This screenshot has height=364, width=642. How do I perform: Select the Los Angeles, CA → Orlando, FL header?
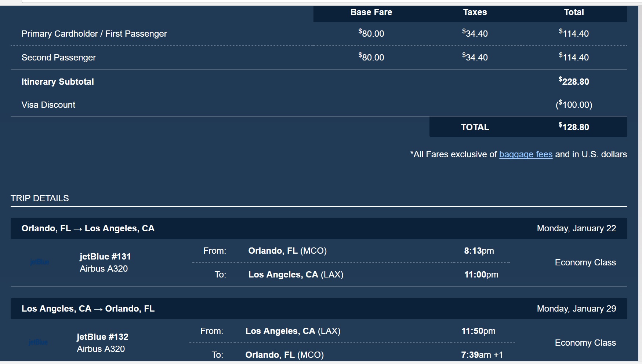tap(88, 309)
